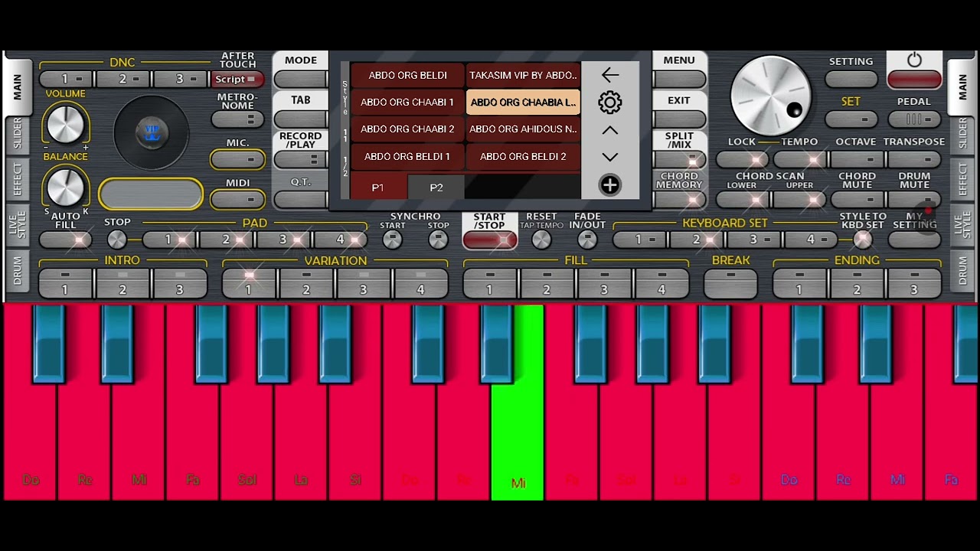Toggle DNC button 2

click(123, 79)
